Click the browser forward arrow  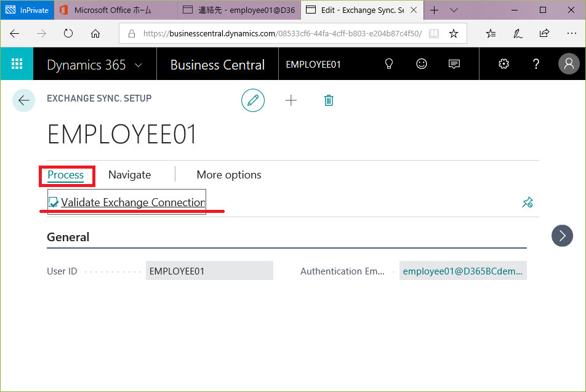41,34
